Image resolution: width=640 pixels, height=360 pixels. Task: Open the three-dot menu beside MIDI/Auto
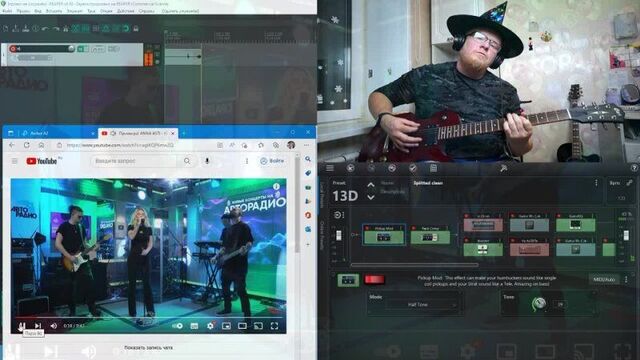click(626, 279)
